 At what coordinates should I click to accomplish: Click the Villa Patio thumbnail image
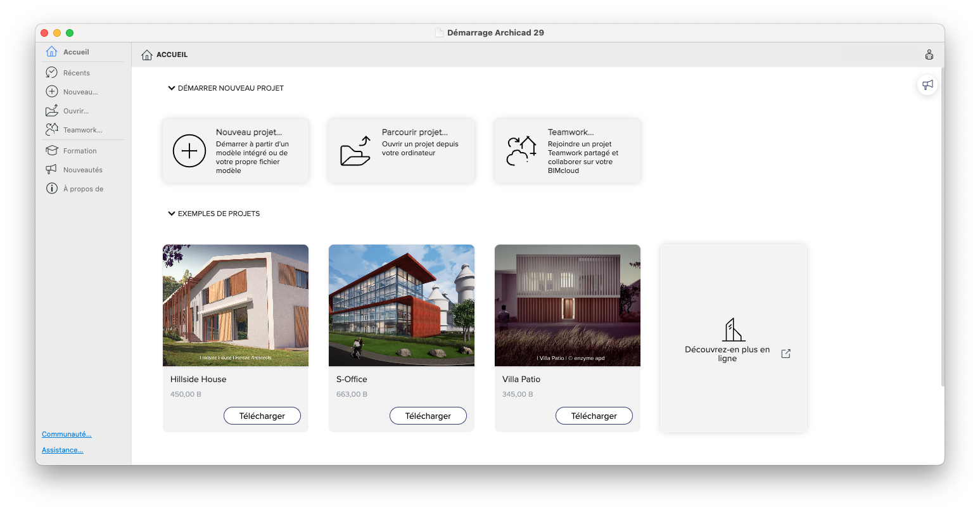tap(568, 305)
